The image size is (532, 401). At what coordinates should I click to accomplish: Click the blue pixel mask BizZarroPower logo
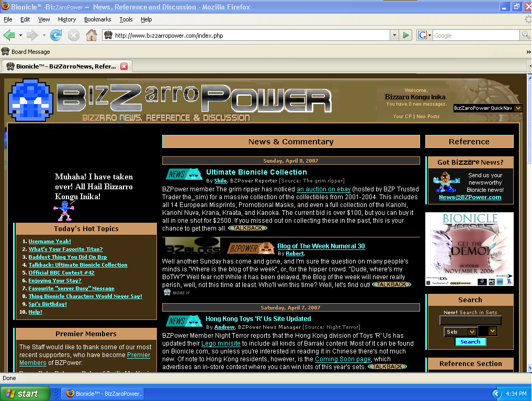pyautogui.click(x=30, y=100)
